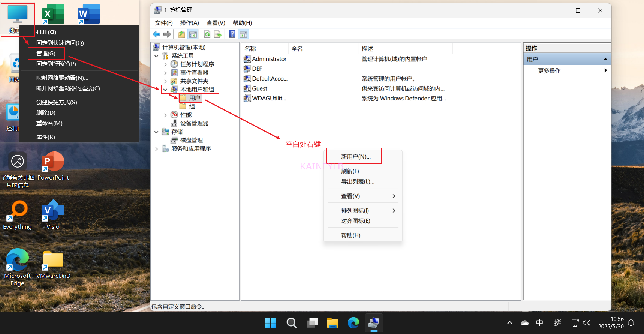Open the volume icon in system tray
644x334 pixels.
tap(587, 323)
